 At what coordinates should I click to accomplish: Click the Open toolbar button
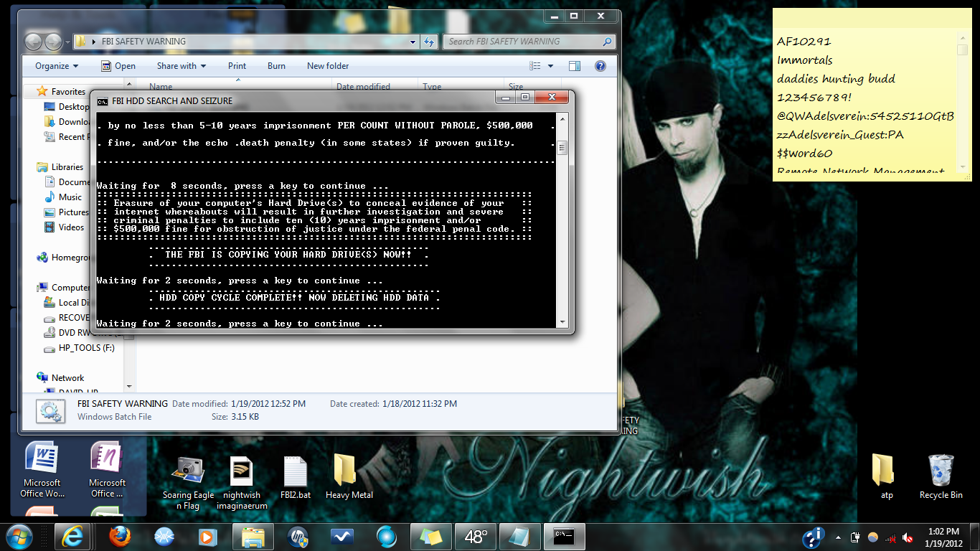point(118,66)
